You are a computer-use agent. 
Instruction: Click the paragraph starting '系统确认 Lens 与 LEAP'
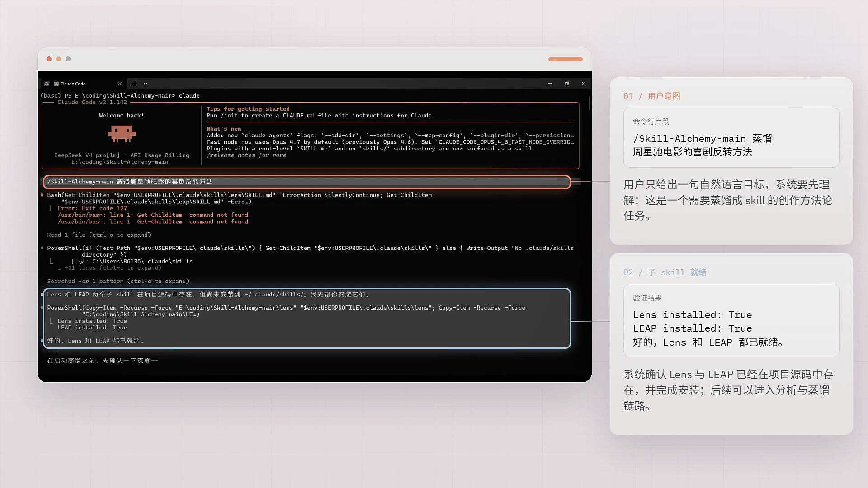point(728,390)
